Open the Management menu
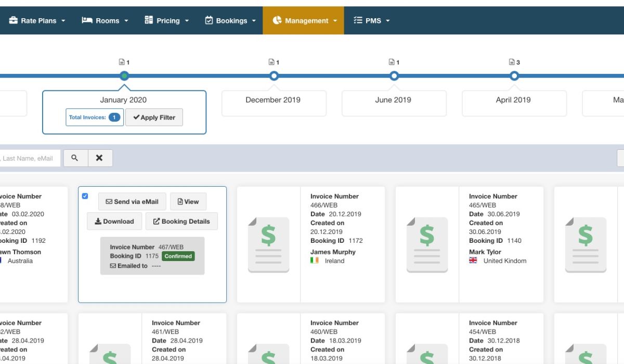624x364 pixels. 303,21
